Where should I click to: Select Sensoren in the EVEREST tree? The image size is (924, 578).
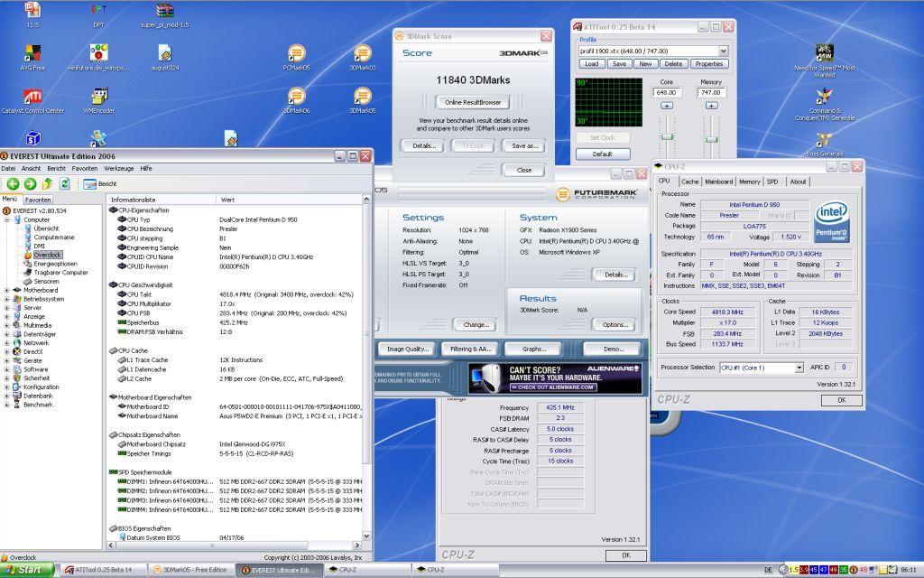[x=46, y=282]
